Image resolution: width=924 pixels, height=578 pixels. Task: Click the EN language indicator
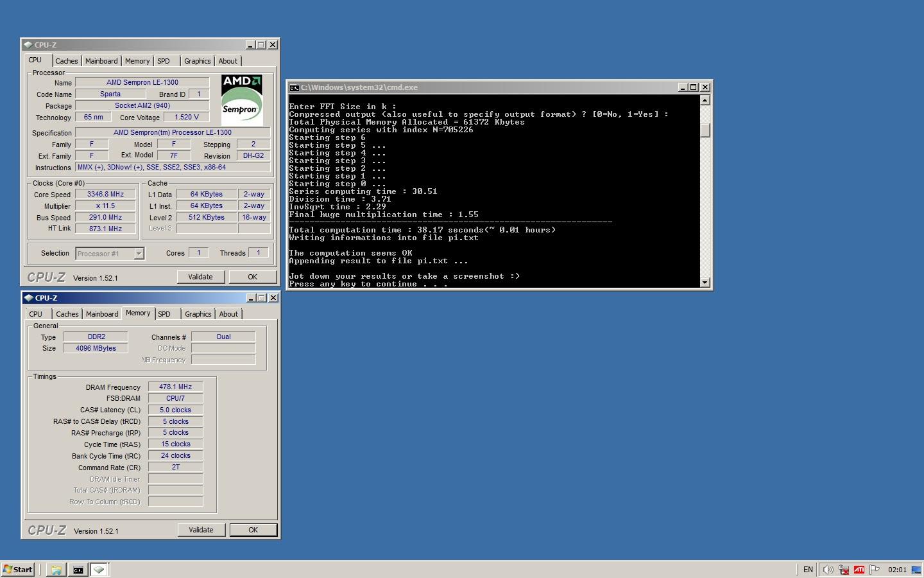click(x=808, y=570)
